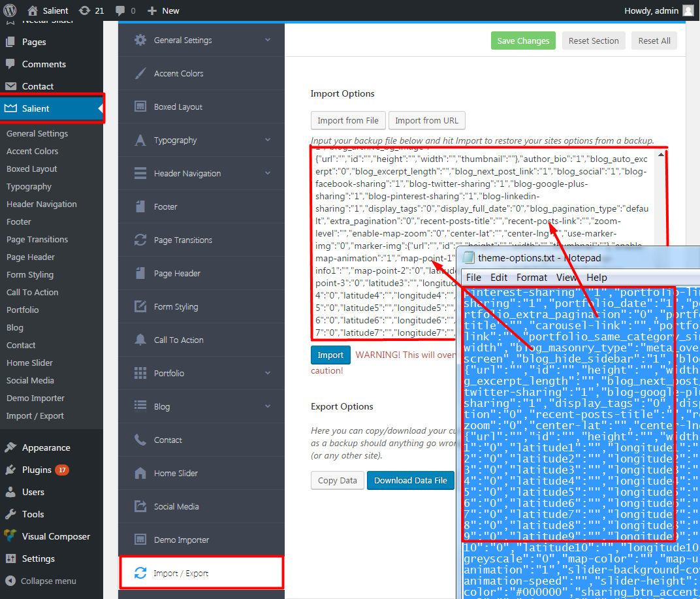Image resolution: width=700 pixels, height=599 pixels.
Task: Click the Collapse menu arrow icon
Action: click(10, 581)
